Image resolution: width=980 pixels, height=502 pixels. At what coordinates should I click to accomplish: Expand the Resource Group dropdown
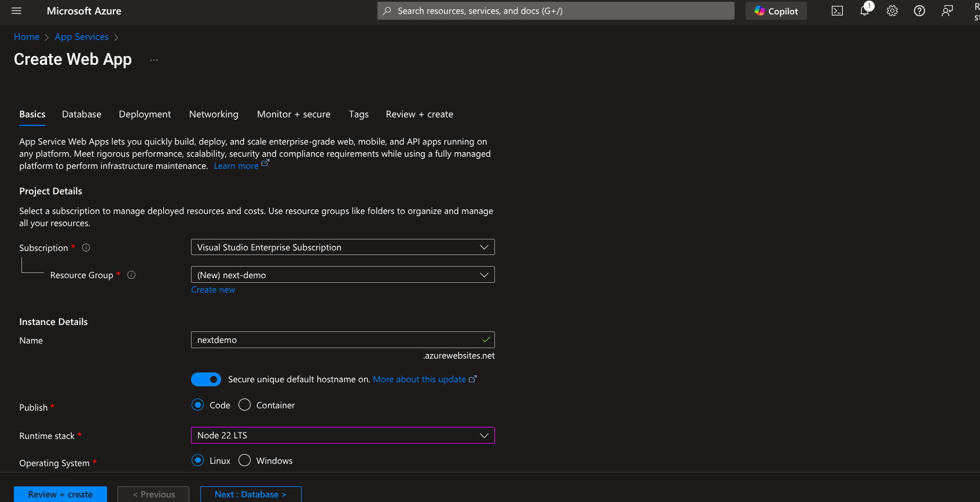click(x=343, y=275)
